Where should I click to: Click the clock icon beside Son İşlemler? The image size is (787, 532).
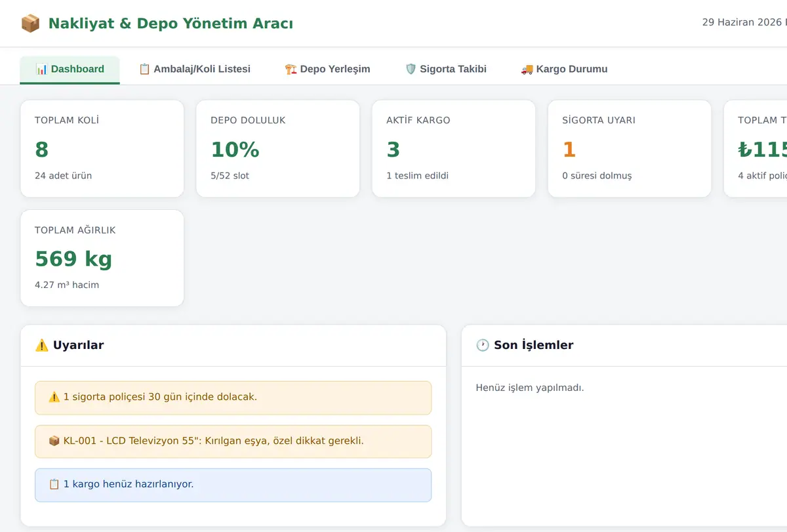click(x=483, y=345)
